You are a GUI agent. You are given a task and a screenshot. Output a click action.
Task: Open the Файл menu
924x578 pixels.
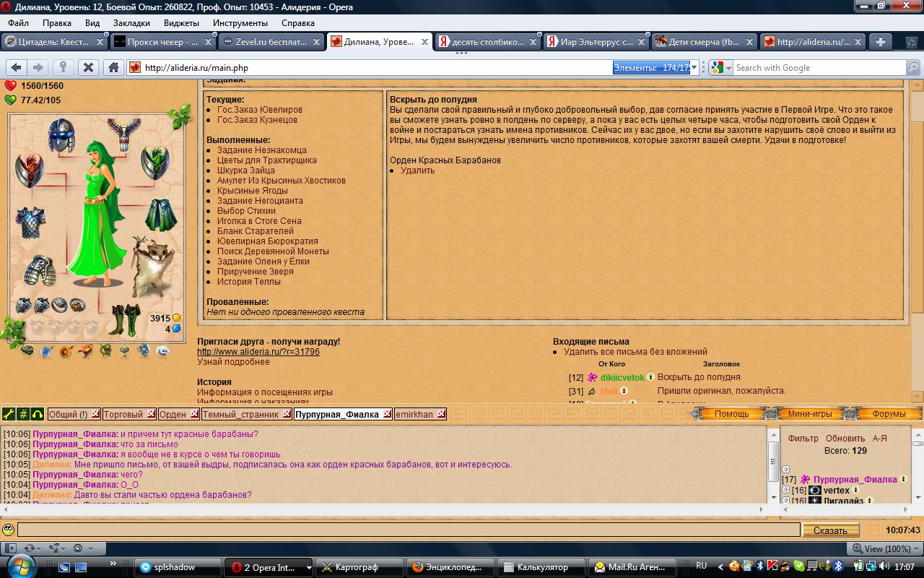point(19,22)
